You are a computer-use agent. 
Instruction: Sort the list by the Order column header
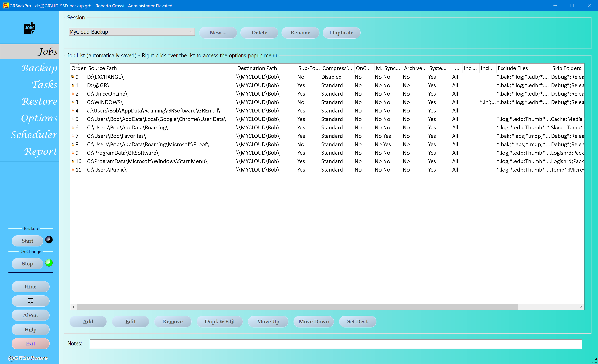[x=78, y=68]
